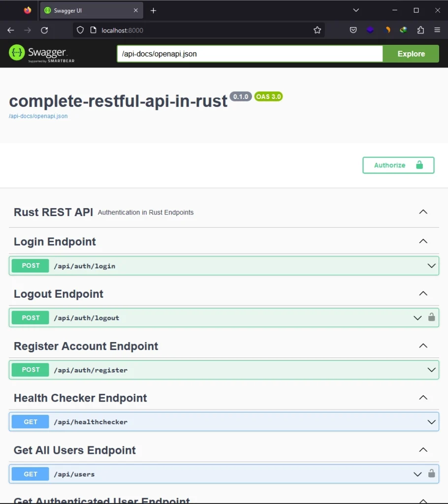This screenshot has width=448, height=504.
Task: Click the bookmark star icon
Action: 317,30
